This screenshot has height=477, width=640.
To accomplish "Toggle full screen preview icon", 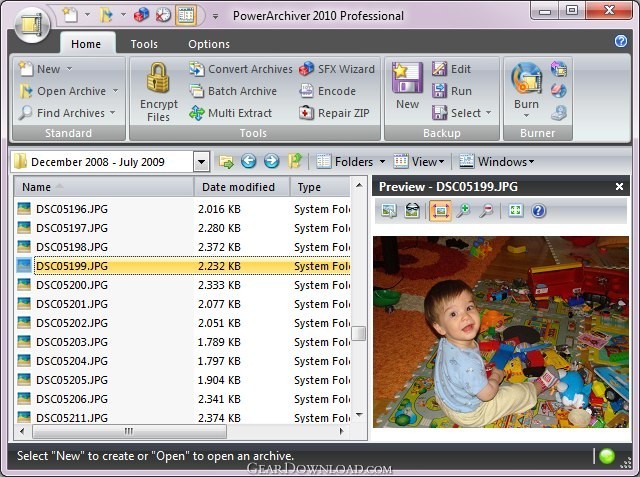I will pos(516,211).
